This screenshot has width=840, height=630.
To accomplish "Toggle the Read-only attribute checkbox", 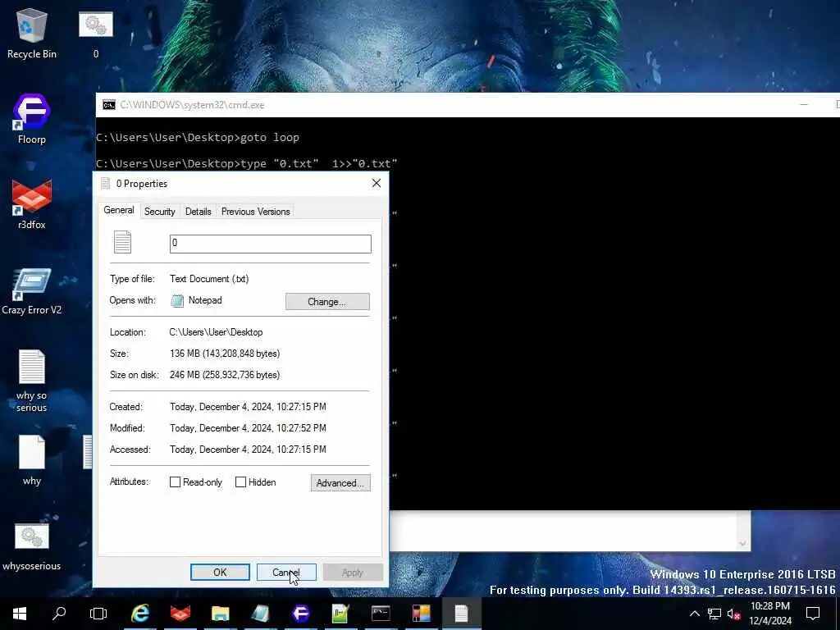I will coord(176,482).
